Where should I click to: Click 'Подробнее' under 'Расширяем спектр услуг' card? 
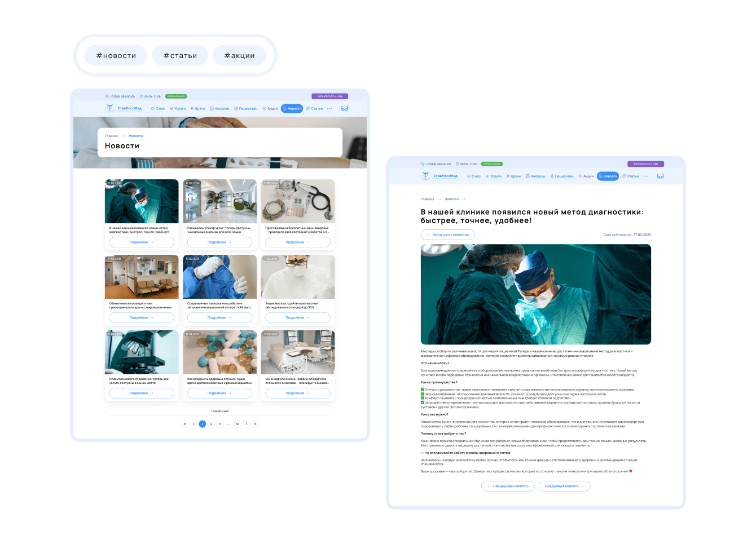click(220, 242)
